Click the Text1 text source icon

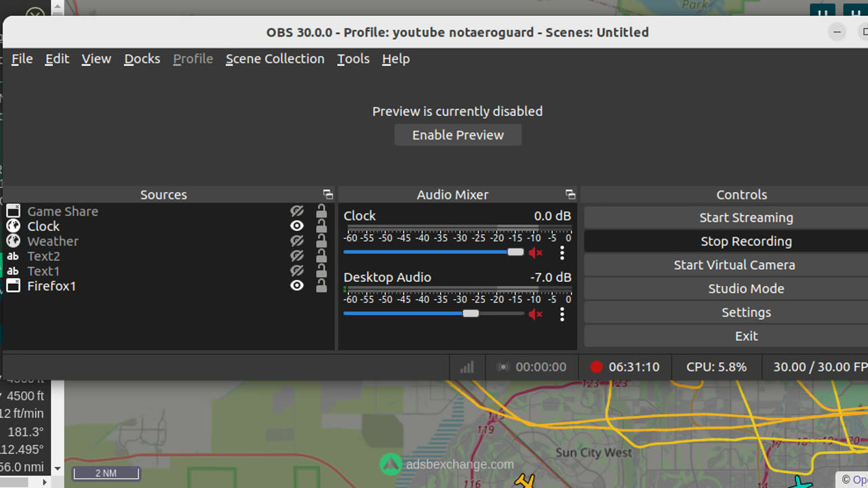[x=13, y=271]
